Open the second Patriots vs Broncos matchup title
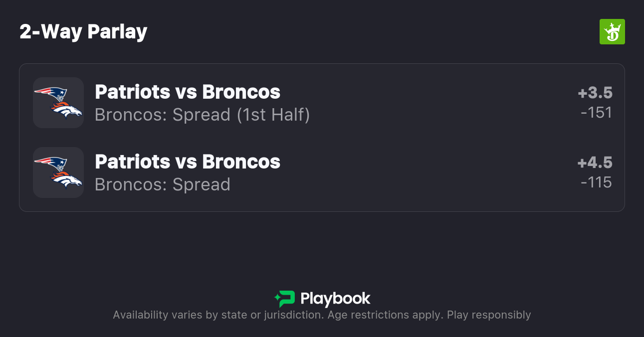The height and width of the screenshot is (337, 644). pos(188,162)
